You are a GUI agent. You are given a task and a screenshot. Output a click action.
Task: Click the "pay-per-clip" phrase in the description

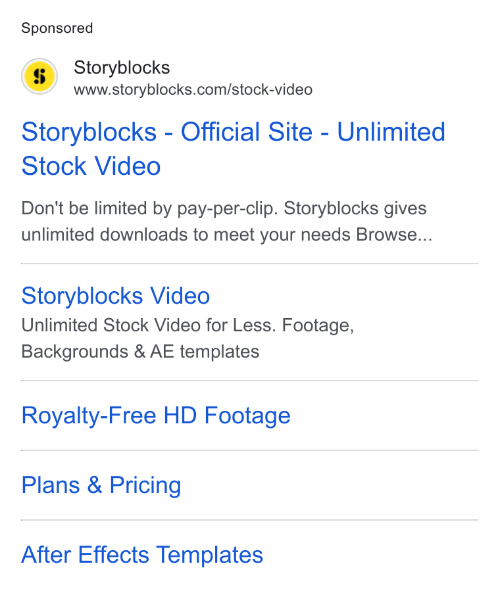pyautogui.click(x=227, y=209)
